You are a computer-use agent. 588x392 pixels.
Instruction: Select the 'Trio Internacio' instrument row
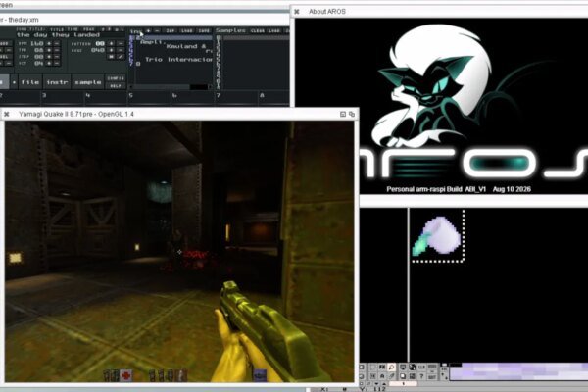tap(174, 59)
